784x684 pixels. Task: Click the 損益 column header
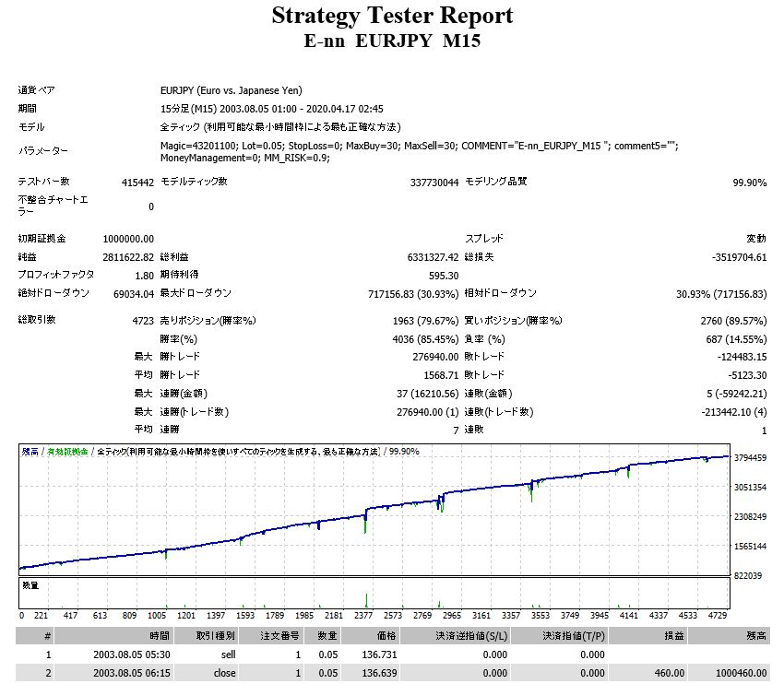648,635
